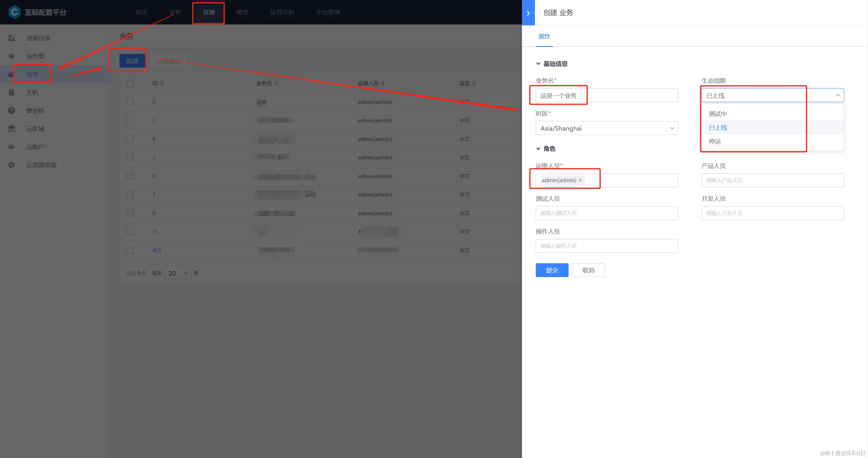Open the 时区 Asia/Shanghai dropdown

click(x=607, y=128)
